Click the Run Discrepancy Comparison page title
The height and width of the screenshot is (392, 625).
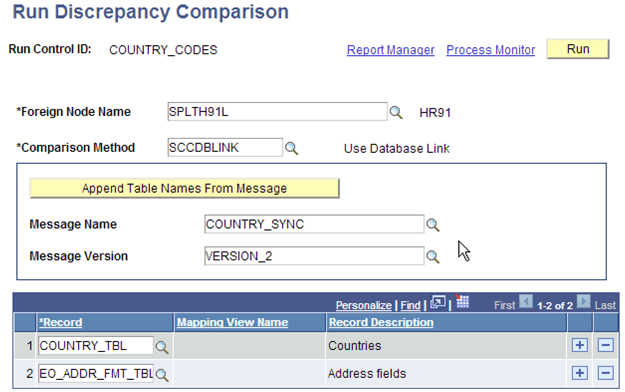tap(151, 12)
